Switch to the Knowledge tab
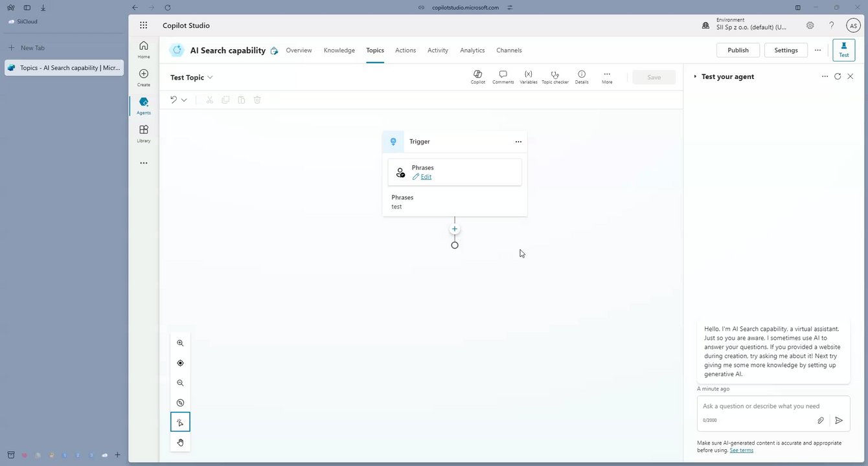The image size is (868, 466). 339,50
